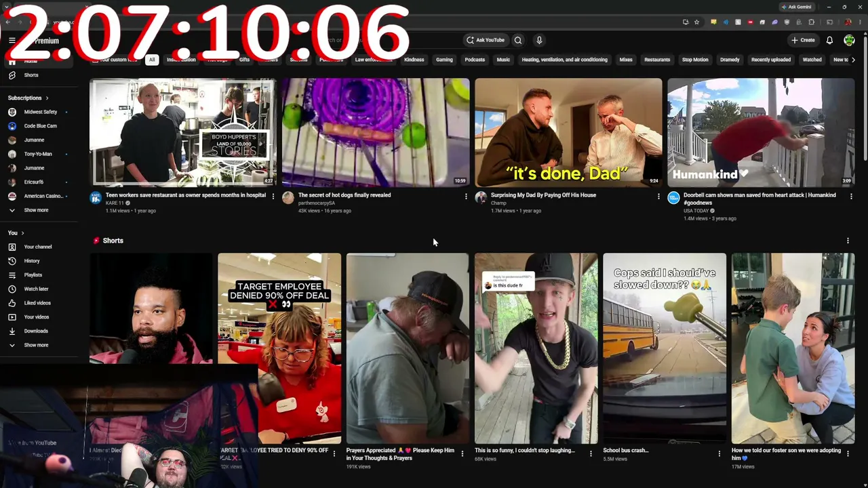Show more topic chips with the right arrow
The image size is (868, 488).
coord(852,60)
